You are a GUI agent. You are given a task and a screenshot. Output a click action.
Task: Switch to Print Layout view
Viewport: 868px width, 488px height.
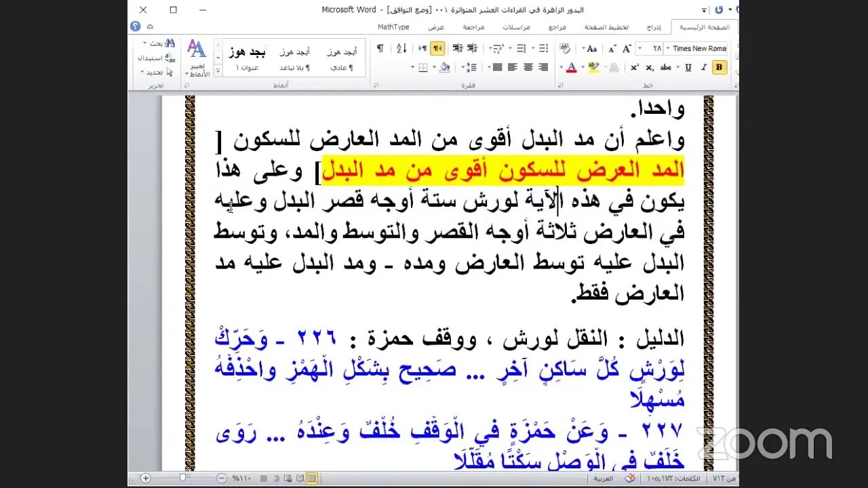coord(311,478)
